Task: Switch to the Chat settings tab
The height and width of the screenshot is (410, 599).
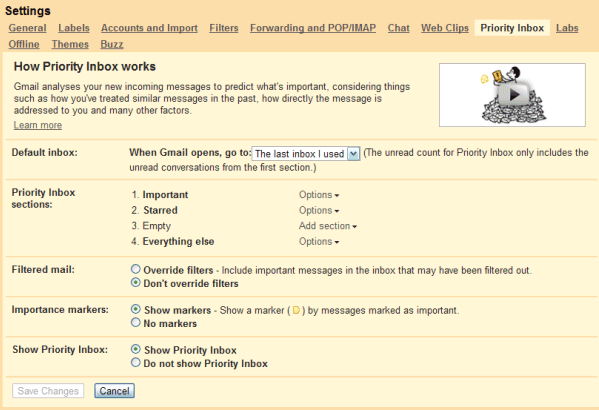Action: tap(398, 28)
